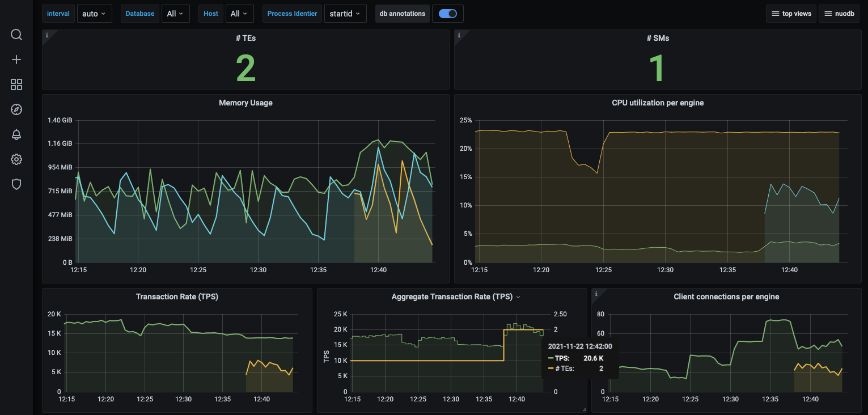The width and height of the screenshot is (868, 415).
Task: Open the configuration gear icon
Action: (16, 160)
